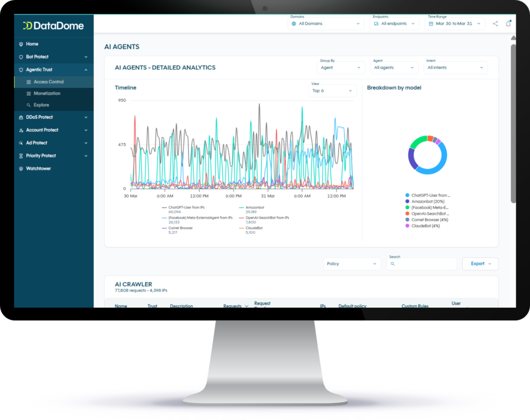Image resolution: width=530 pixels, height=420 pixels.
Task: Open the View Top 6 dropdown
Action: pos(332,91)
